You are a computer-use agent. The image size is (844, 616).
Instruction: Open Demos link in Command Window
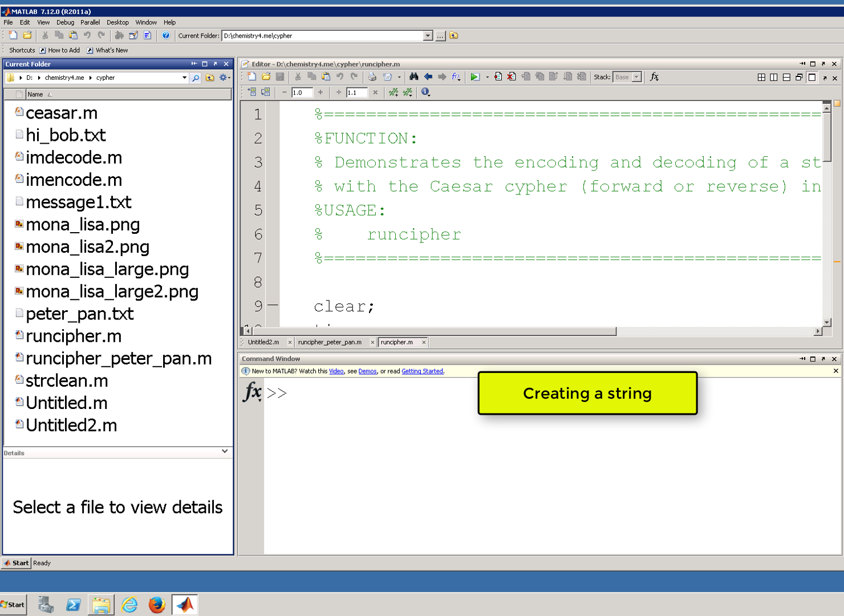pos(367,371)
